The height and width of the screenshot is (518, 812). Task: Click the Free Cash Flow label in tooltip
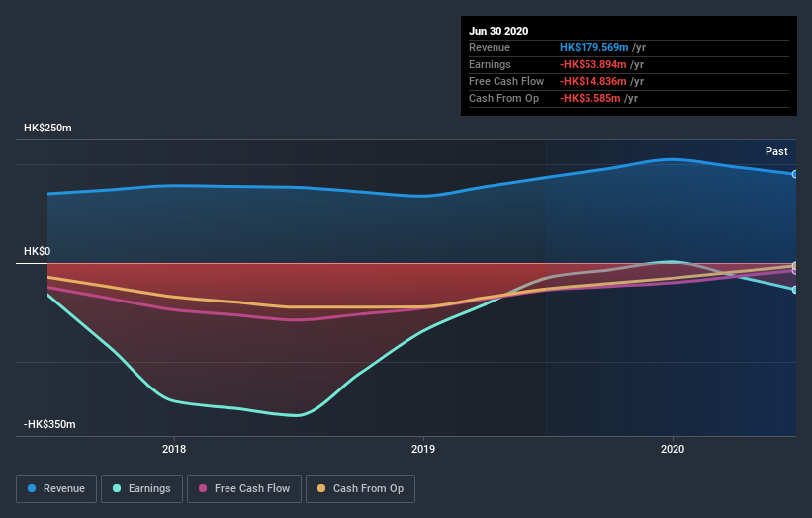506,81
